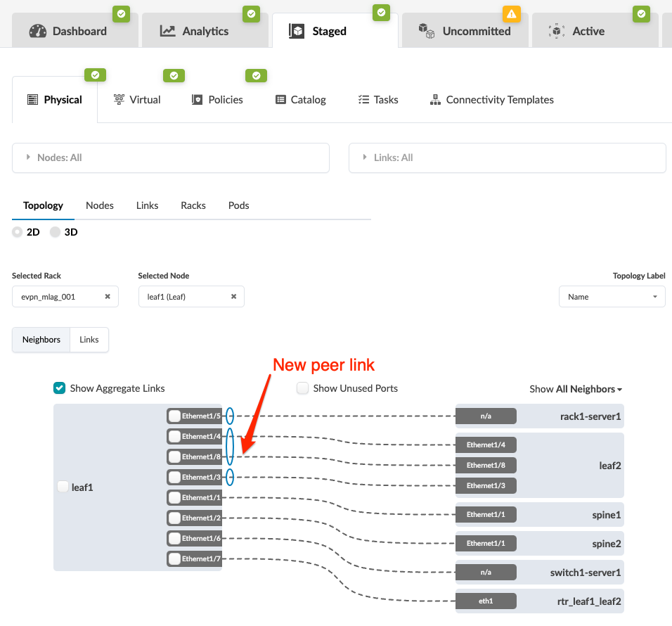Tick the Ethernet1/4 port checkbox on leaf1
Screen dimensions: 672x626
(174, 437)
